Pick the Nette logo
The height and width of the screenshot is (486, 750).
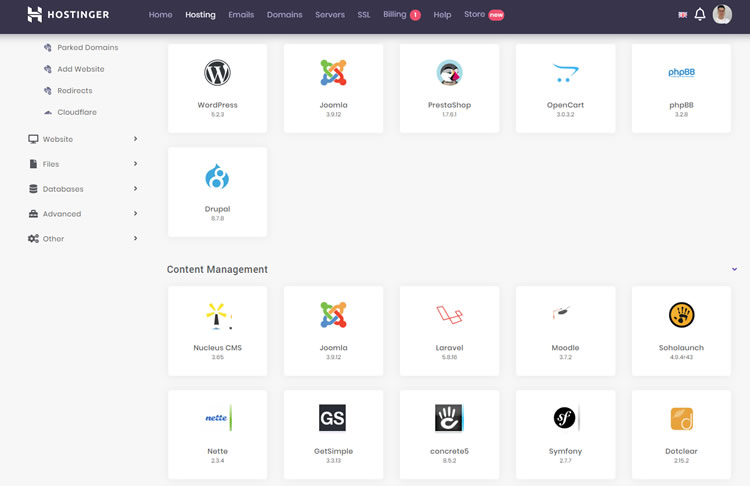click(218, 418)
